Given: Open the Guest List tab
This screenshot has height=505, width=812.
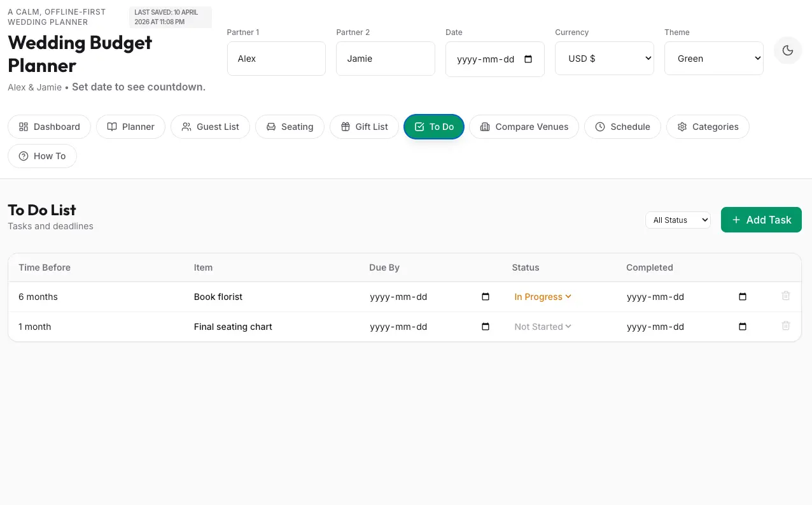Looking at the screenshot, I should [210, 127].
